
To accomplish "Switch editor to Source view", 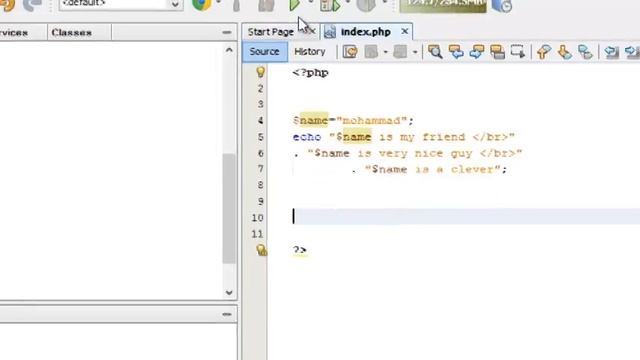I will 264,52.
